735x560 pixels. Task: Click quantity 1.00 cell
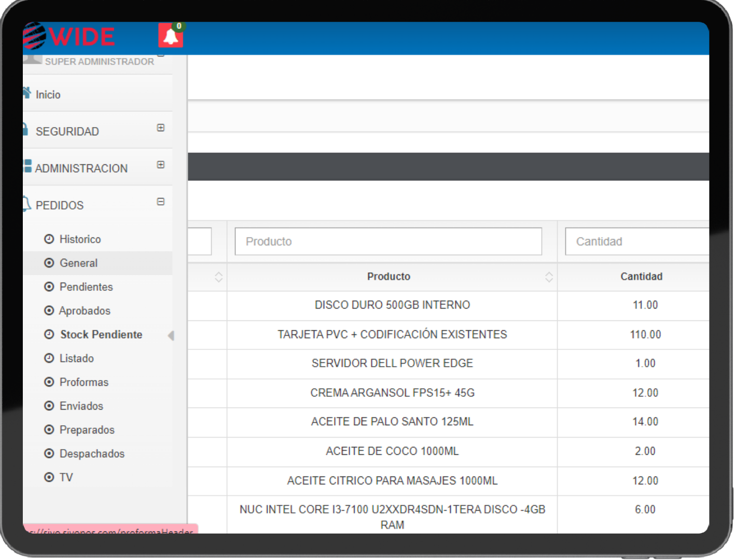click(x=645, y=363)
